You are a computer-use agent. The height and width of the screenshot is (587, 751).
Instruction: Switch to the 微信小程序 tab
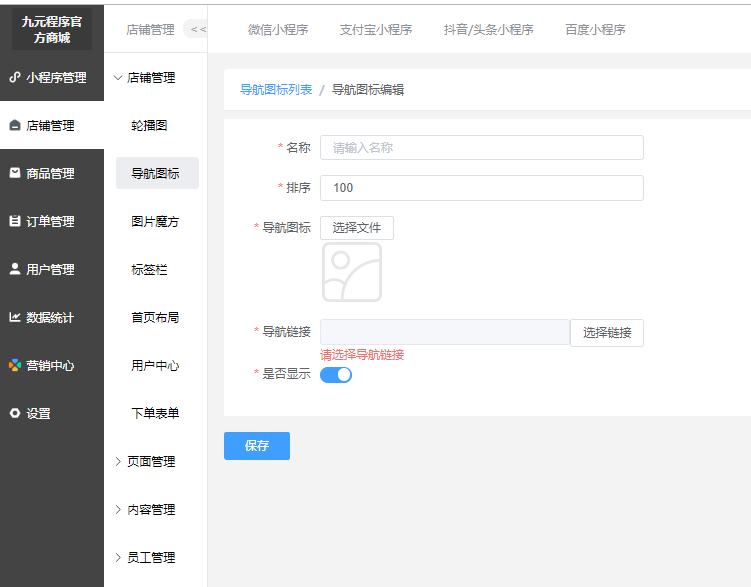[x=278, y=29]
